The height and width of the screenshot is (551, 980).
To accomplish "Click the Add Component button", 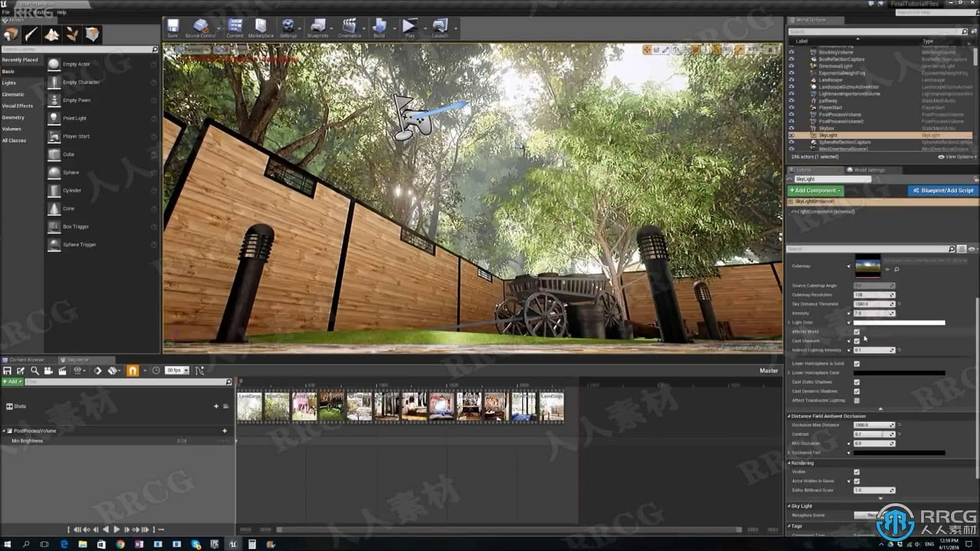I will [815, 190].
